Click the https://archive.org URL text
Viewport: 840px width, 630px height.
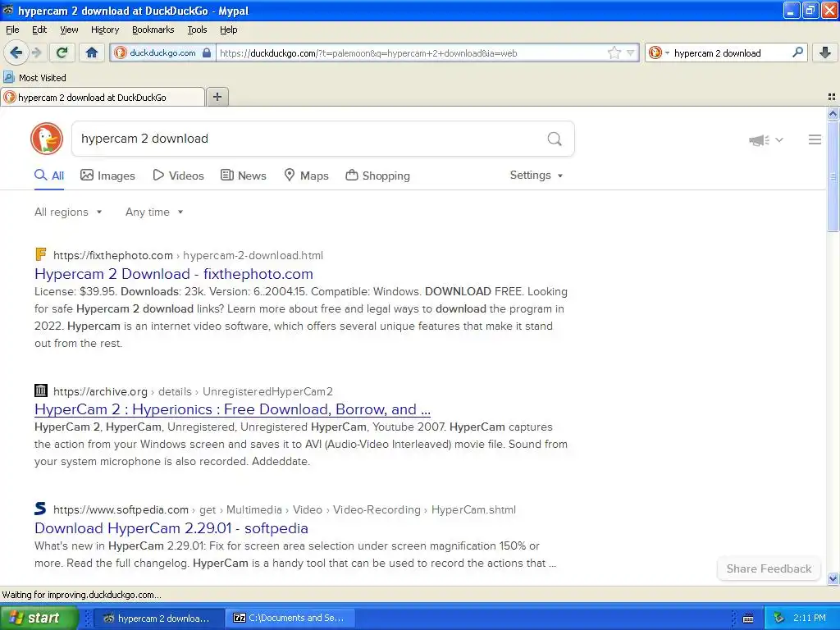tap(100, 391)
